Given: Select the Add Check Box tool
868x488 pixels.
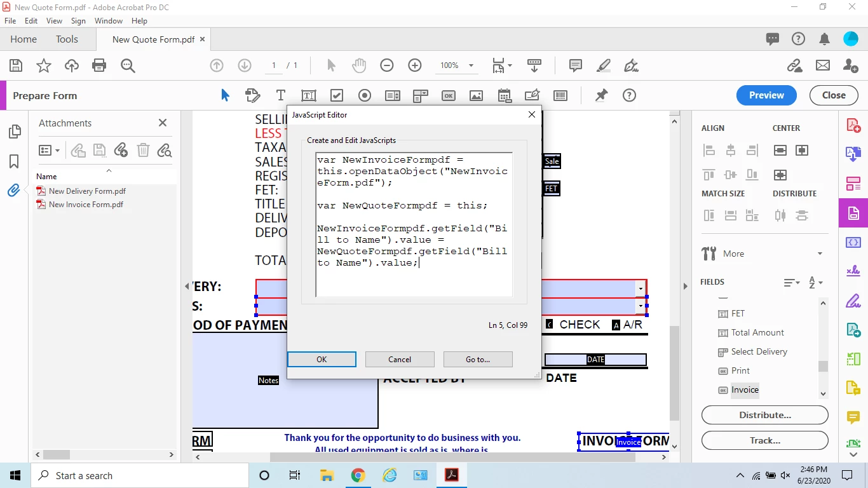Looking at the screenshot, I should [x=337, y=95].
